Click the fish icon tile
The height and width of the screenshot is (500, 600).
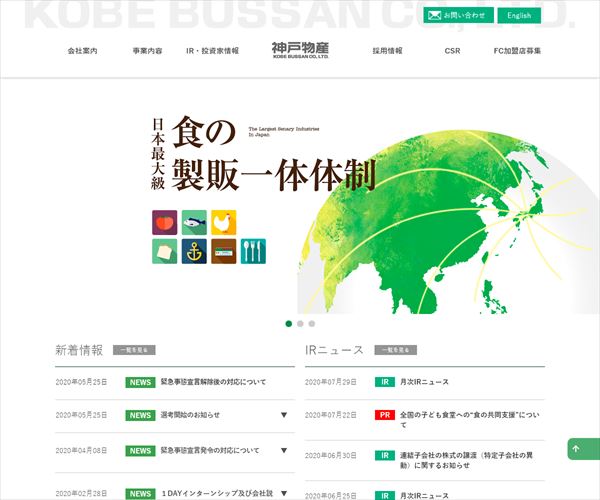(x=194, y=222)
